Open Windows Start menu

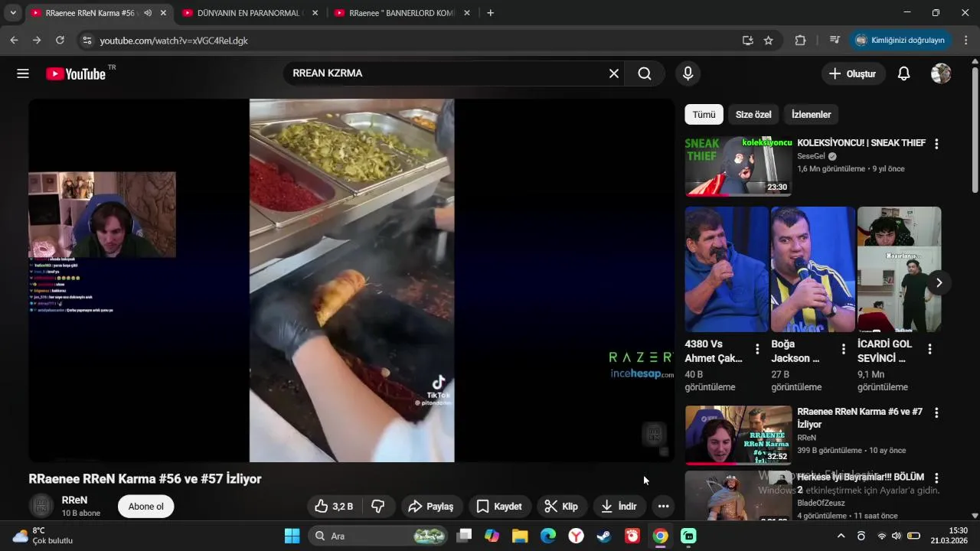(292, 536)
